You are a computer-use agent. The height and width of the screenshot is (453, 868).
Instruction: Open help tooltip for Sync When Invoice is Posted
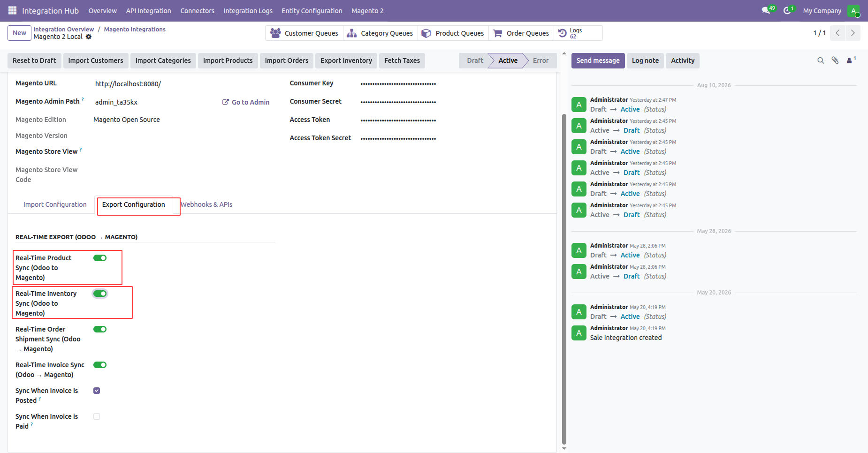pos(40,399)
